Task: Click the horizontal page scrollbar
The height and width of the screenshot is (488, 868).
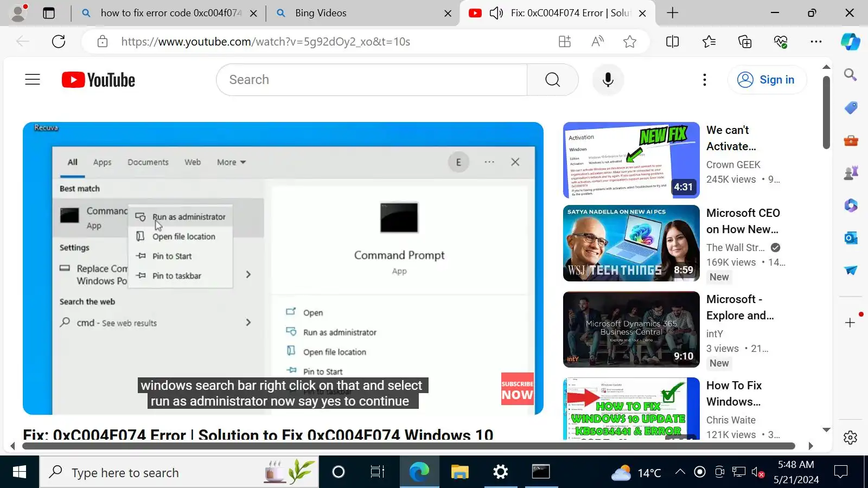Action: [409, 446]
